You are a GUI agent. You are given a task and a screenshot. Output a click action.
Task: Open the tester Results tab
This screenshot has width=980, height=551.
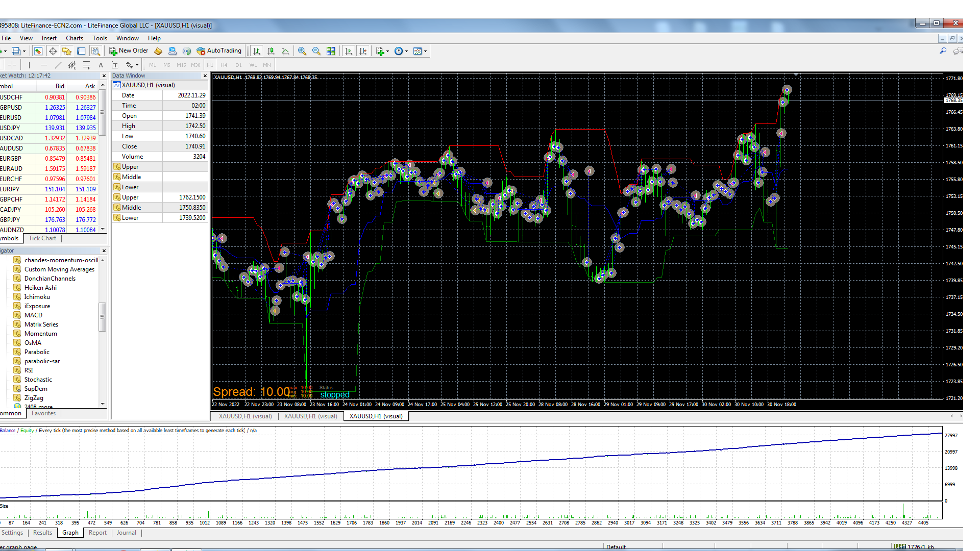pyautogui.click(x=42, y=533)
